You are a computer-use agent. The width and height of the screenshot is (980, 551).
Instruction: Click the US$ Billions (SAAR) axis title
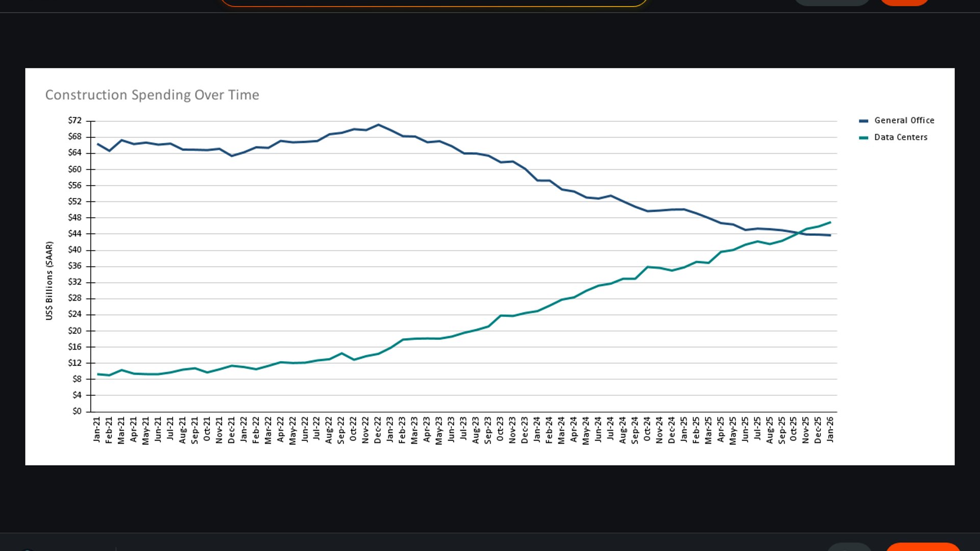pyautogui.click(x=50, y=281)
